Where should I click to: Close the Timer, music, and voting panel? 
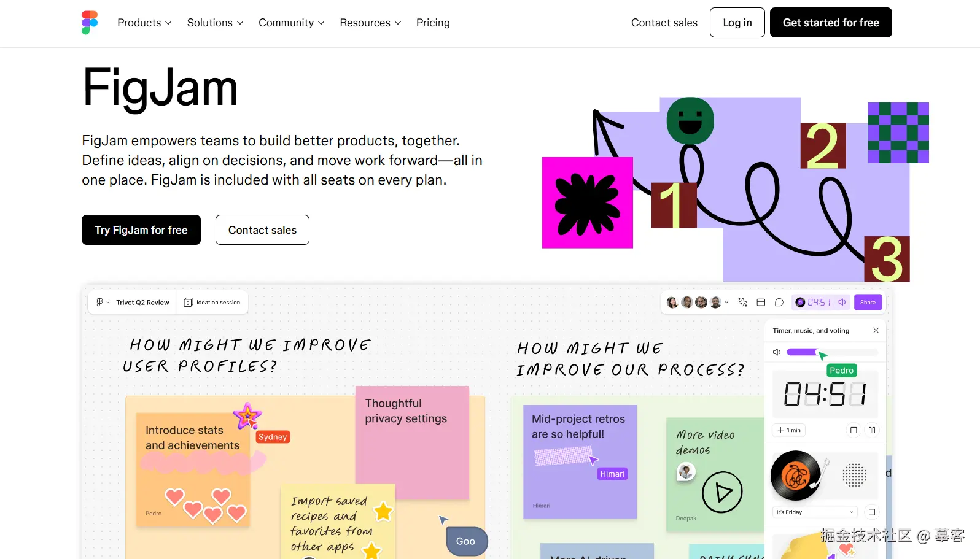(x=876, y=331)
